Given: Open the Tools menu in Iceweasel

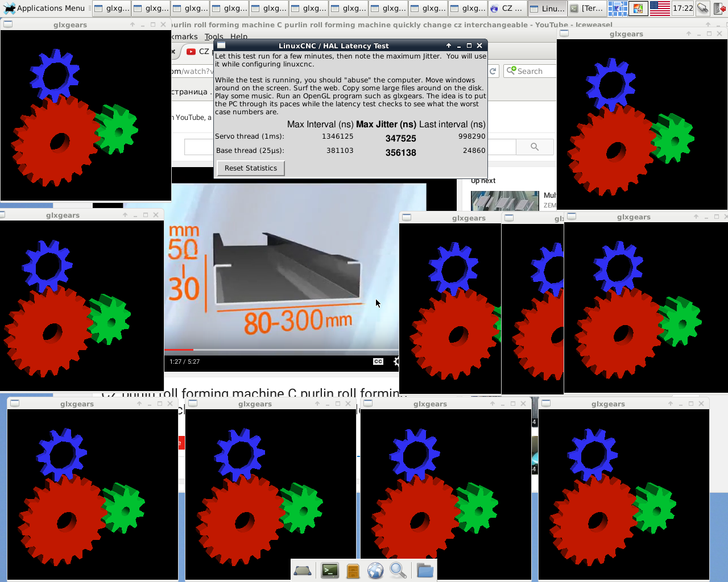Looking at the screenshot, I should coord(214,36).
